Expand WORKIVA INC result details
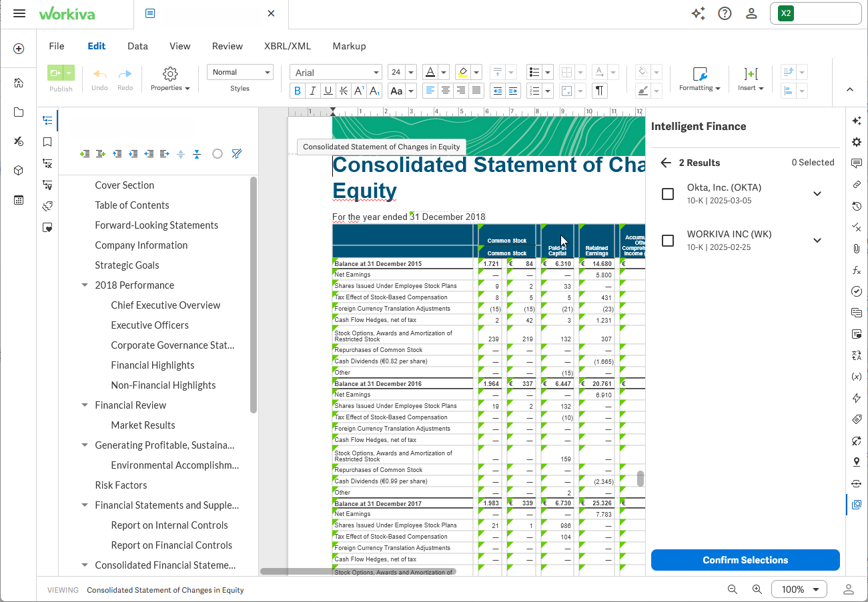Image resolution: width=868 pixels, height=602 pixels. click(x=817, y=241)
